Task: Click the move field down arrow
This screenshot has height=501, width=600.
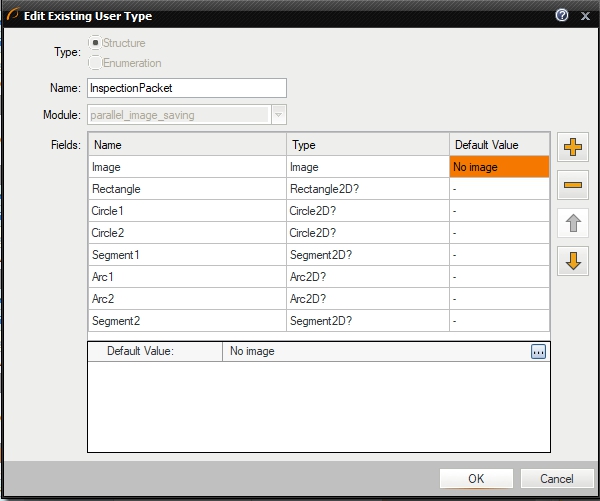Action: (574, 261)
